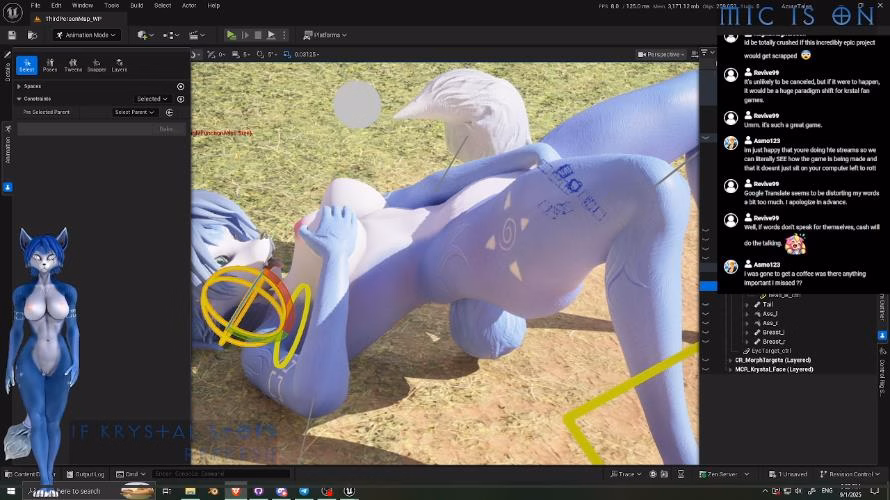Click the add button next to Spaces

coord(181,87)
